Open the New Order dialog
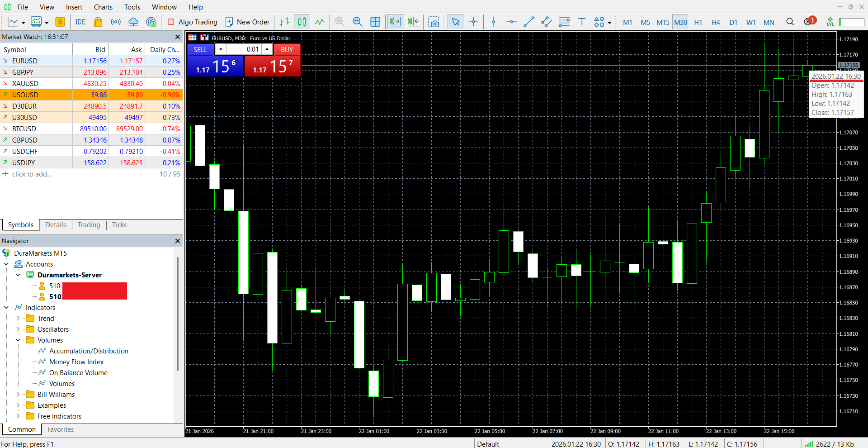Viewport: 868px width, 448px height. pos(247,22)
